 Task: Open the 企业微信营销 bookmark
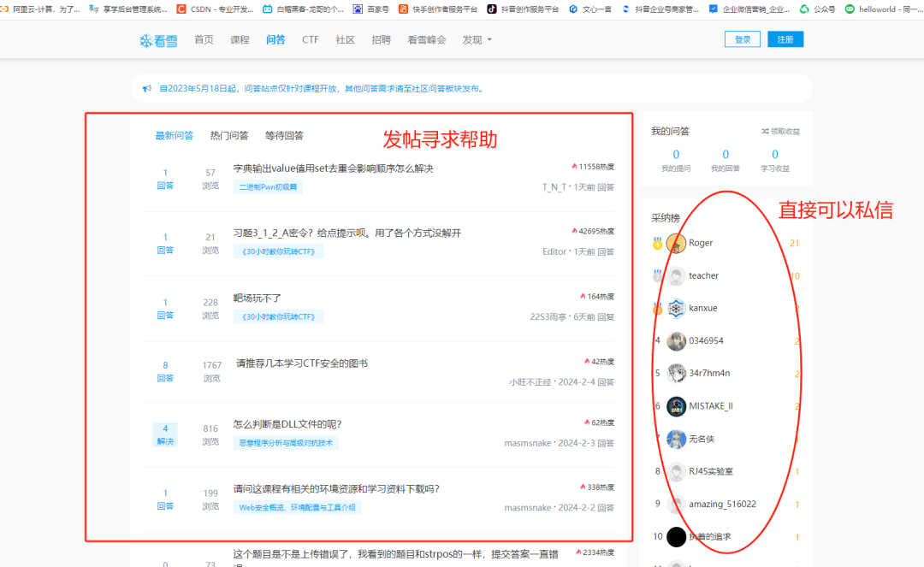click(x=749, y=9)
